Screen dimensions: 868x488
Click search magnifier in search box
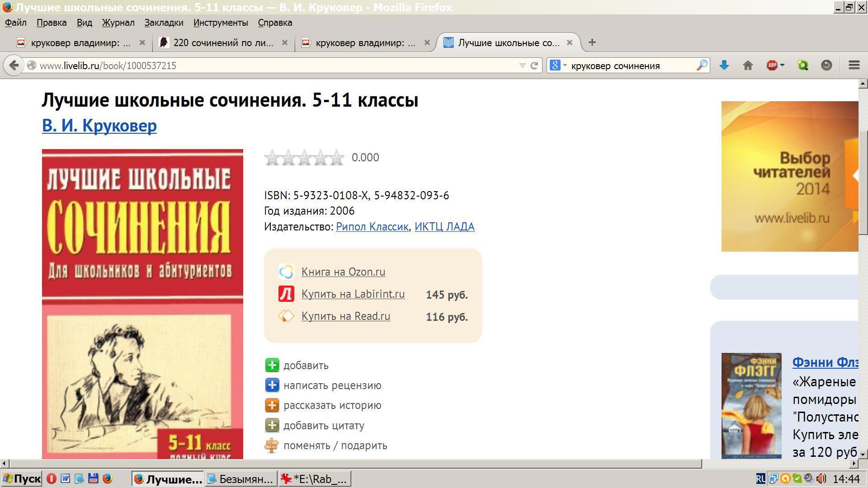pos(701,66)
